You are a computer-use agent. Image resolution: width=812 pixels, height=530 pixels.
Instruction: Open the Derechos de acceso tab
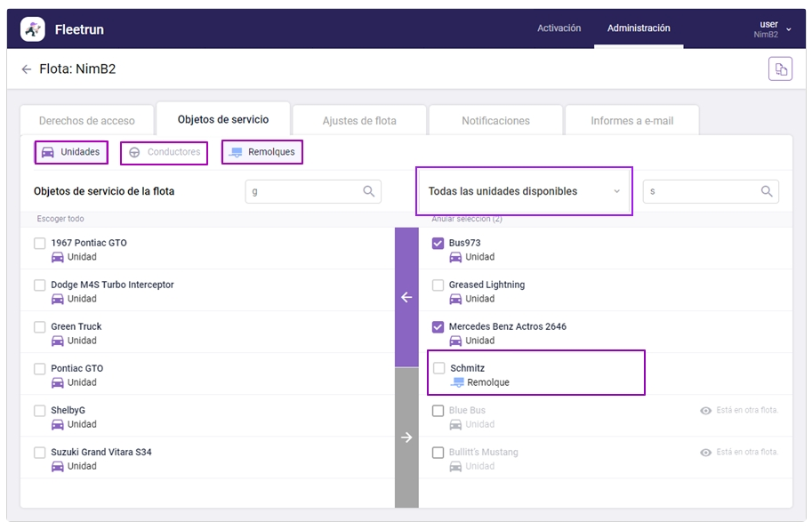tap(87, 121)
